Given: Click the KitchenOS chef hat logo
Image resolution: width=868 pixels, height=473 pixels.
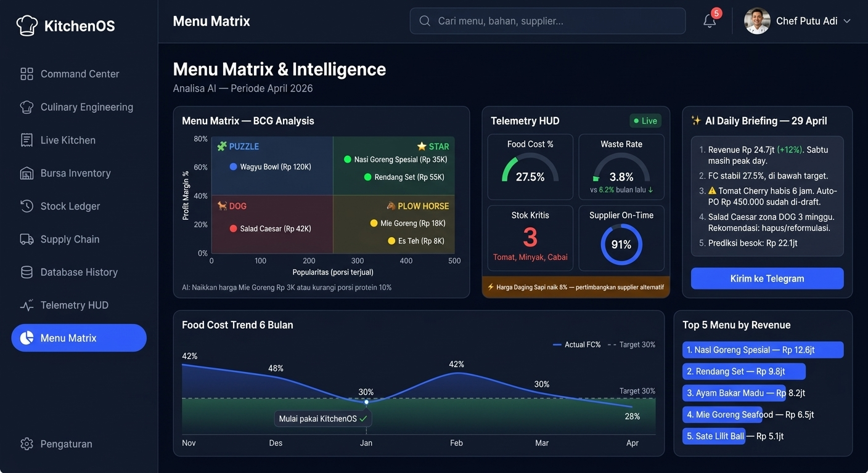Looking at the screenshot, I should (27, 25).
